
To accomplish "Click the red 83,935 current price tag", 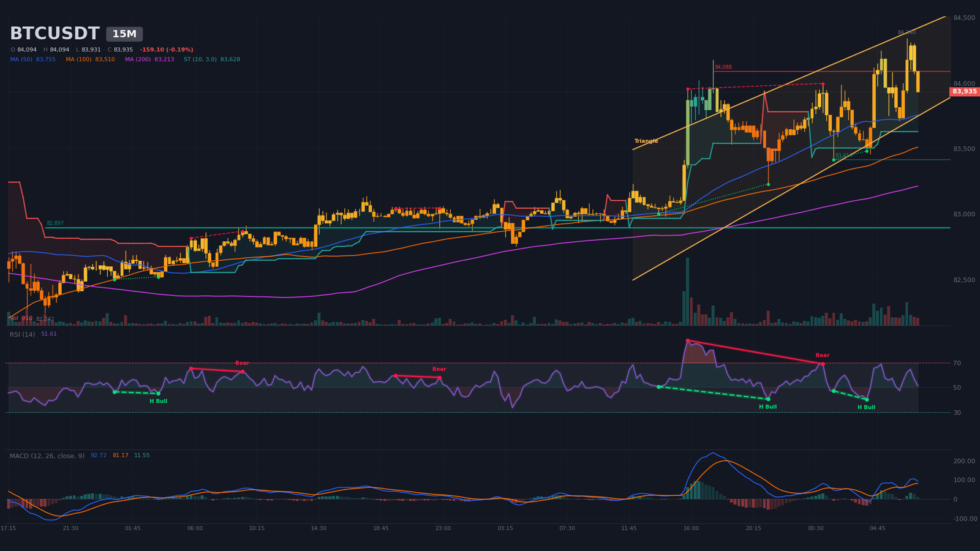I will point(965,92).
